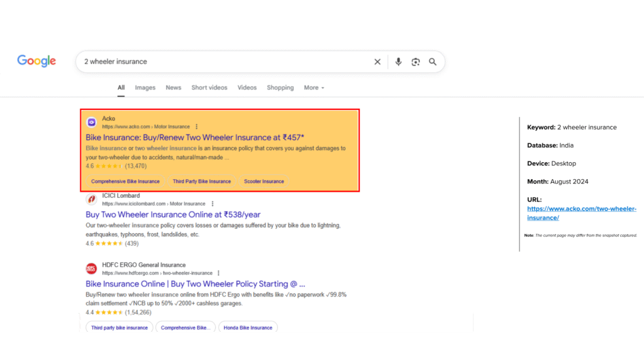The height and width of the screenshot is (362, 644).
Task: Expand the More search filters dropdown
Action: coord(314,87)
